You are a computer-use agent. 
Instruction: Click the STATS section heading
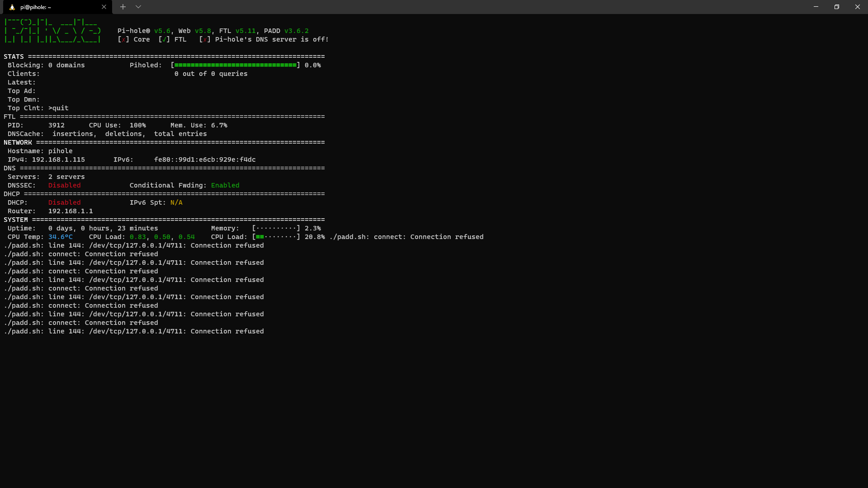pyautogui.click(x=14, y=57)
